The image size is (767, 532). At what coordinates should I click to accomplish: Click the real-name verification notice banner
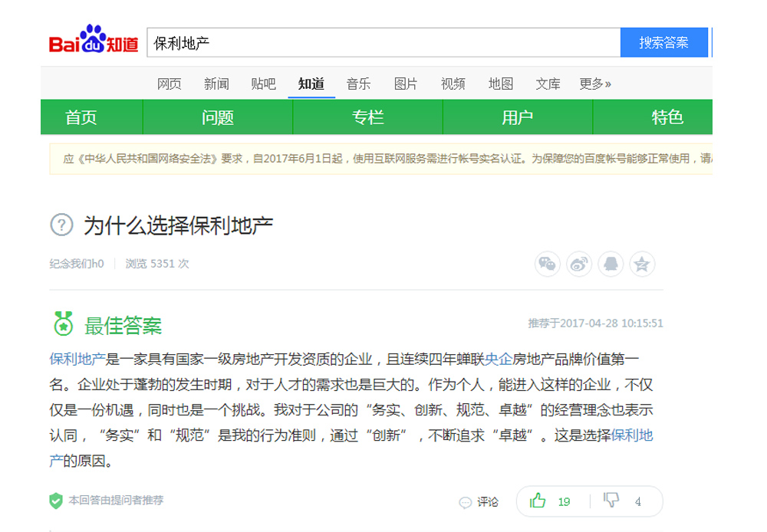pyautogui.click(x=381, y=159)
